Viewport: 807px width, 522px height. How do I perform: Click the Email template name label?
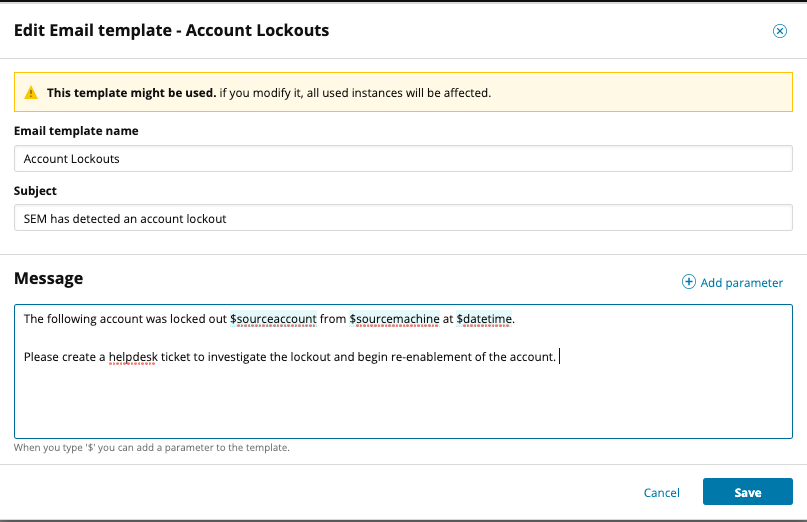(x=76, y=131)
